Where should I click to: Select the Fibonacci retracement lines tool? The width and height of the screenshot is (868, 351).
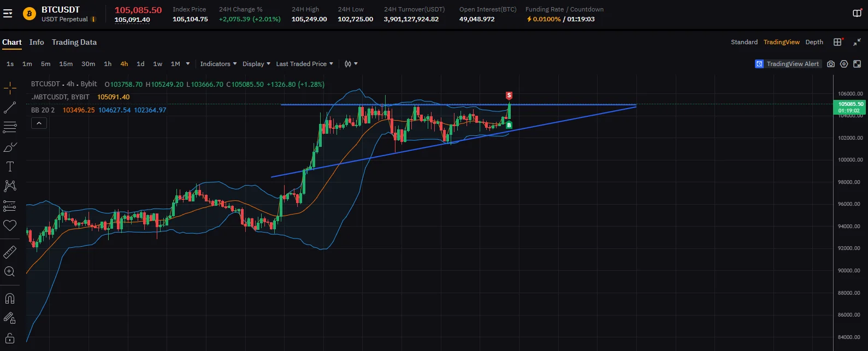(10, 127)
